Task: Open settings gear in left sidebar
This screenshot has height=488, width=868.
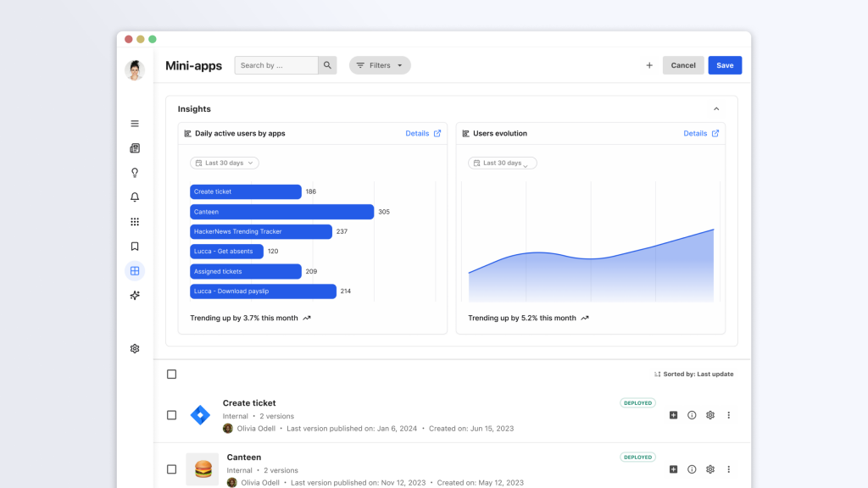Action: point(135,348)
